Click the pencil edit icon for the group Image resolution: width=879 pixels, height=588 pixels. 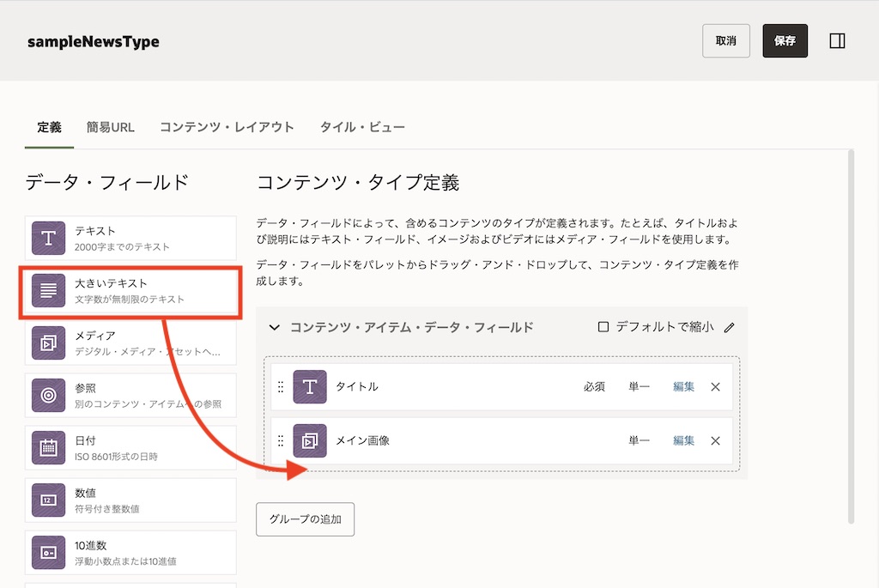point(730,327)
